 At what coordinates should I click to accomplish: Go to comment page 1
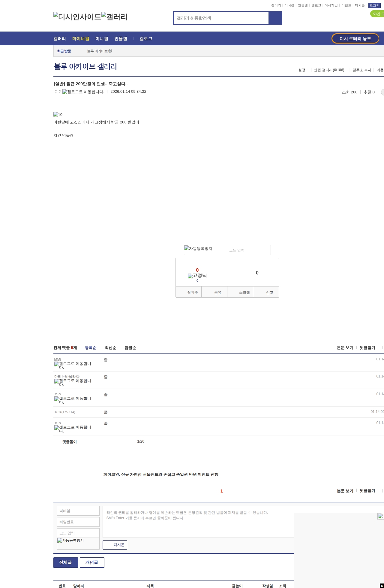click(x=222, y=491)
